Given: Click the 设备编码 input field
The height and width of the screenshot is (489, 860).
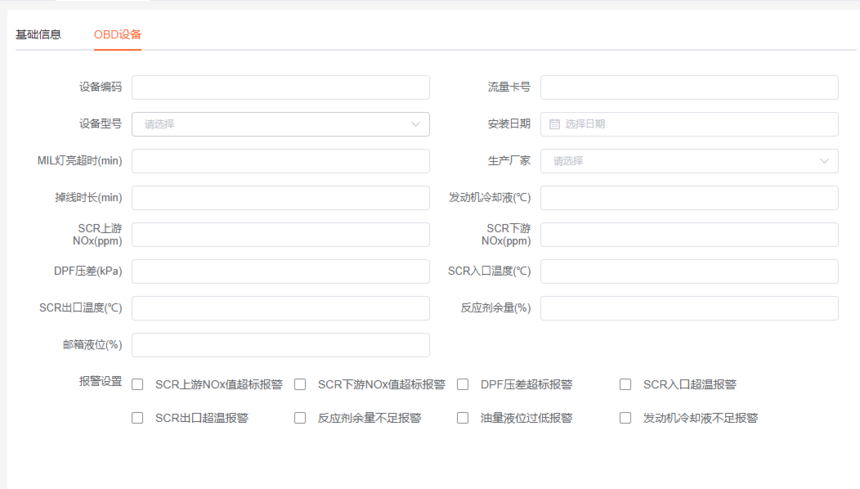Looking at the screenshot, I should [280, 87].
